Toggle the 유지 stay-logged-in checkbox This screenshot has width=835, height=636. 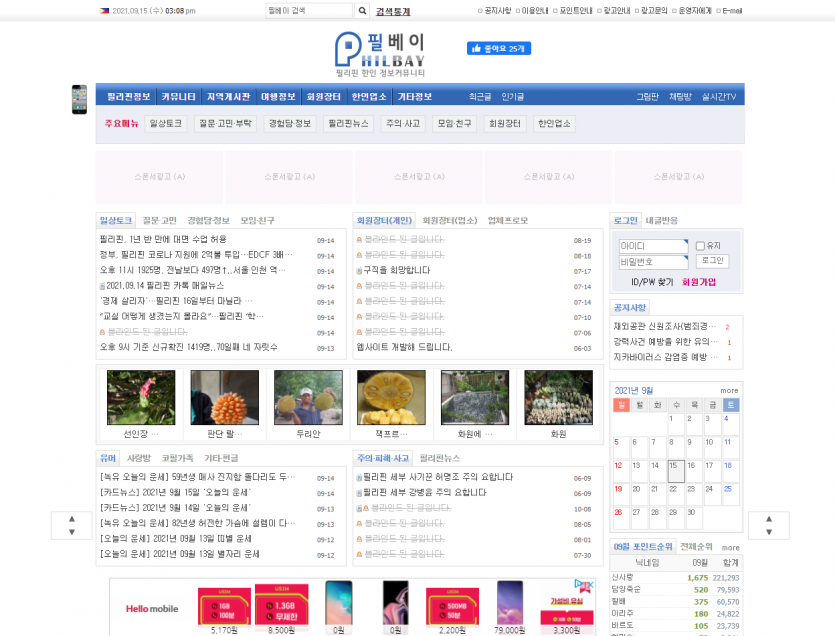pyautogui.click(x=700, y=245)
